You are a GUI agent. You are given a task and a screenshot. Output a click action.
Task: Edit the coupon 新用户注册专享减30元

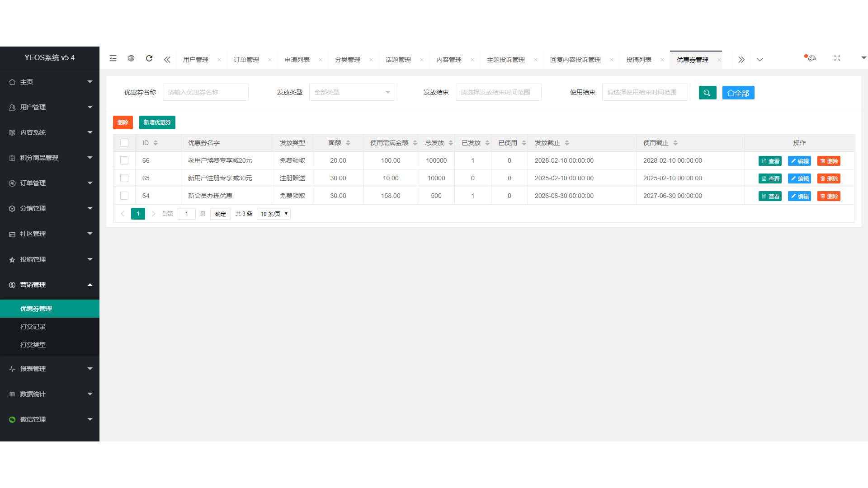click(799, 178)
